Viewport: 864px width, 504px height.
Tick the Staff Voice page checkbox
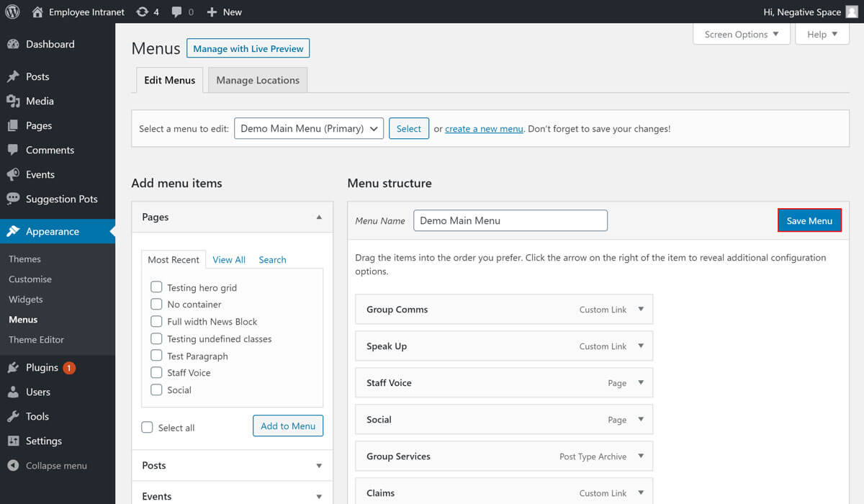click(x=156, y=372)
